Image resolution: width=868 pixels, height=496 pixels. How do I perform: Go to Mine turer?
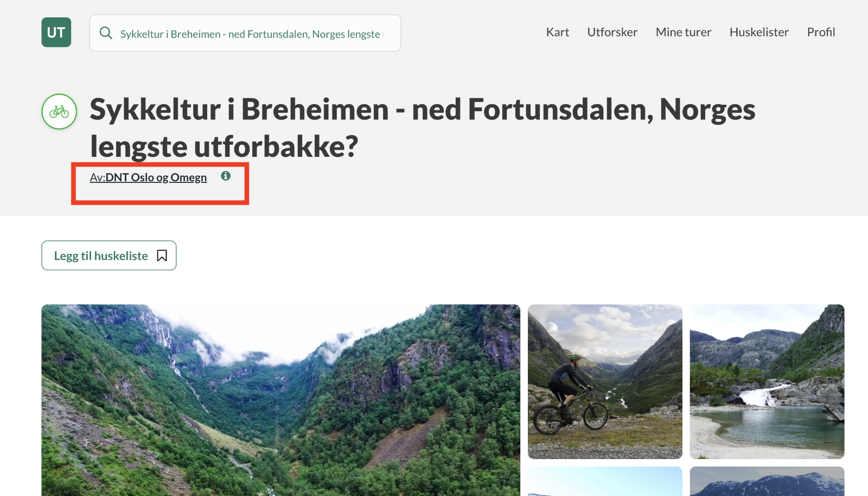684,33
